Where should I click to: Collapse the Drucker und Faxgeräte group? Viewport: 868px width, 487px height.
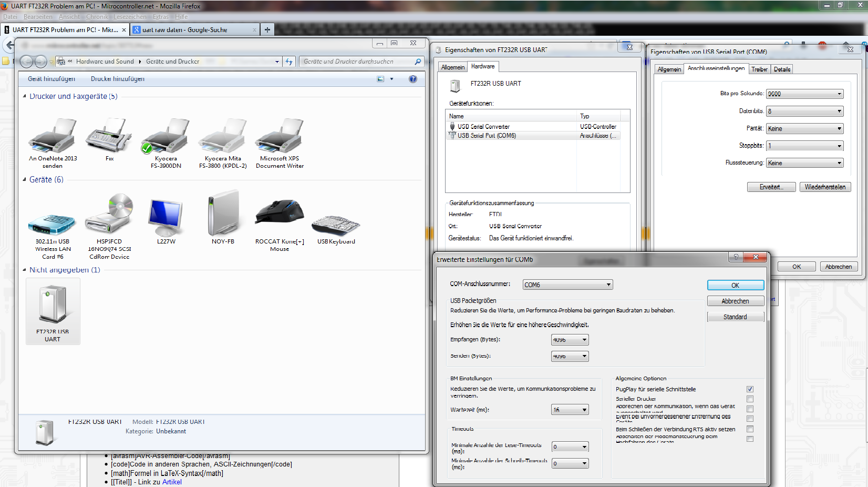[25, 96]
